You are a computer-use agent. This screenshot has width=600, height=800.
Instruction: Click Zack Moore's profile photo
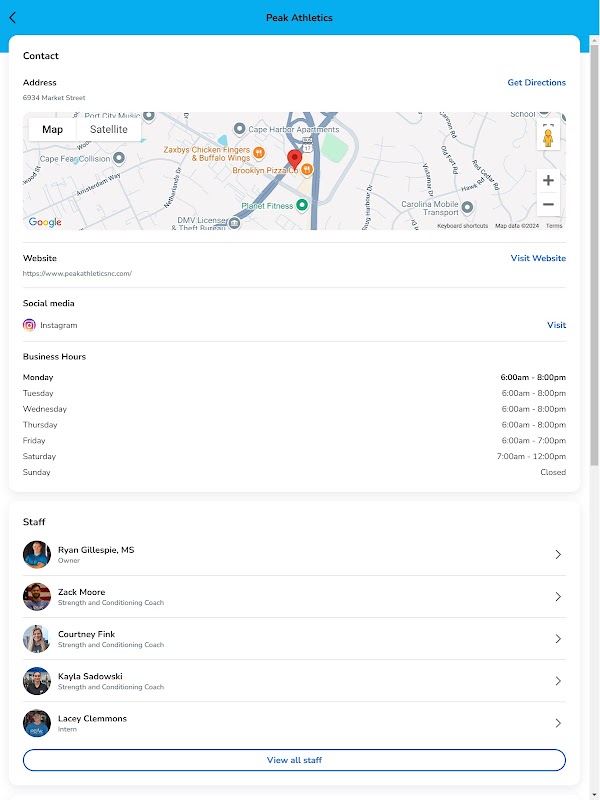click(x=37, y=596)
